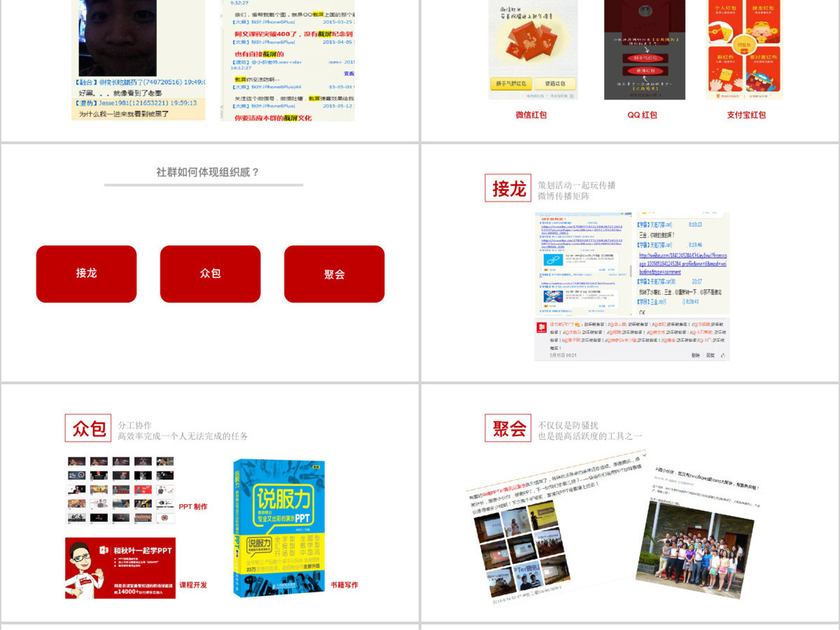840x630 pixels.
Task: Click the QQ红包 caption
Action: coord(642,115)
